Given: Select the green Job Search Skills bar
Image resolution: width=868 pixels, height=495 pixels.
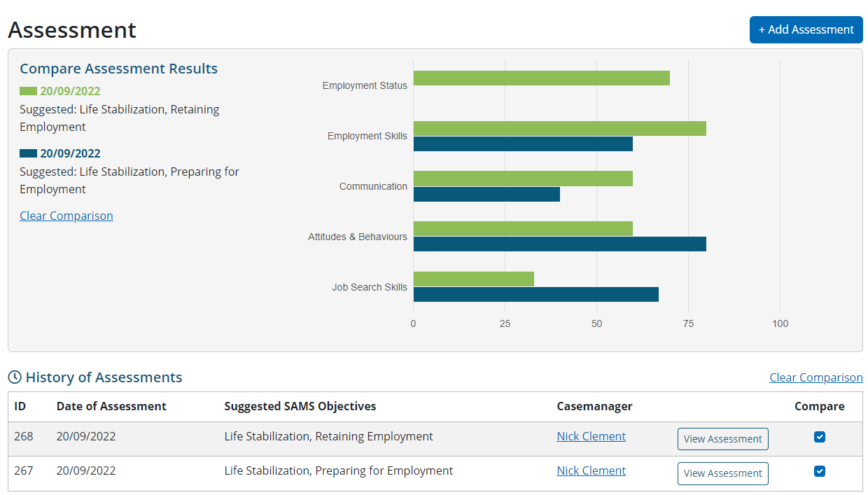Looking at the screenshot, I should point(473,279).
